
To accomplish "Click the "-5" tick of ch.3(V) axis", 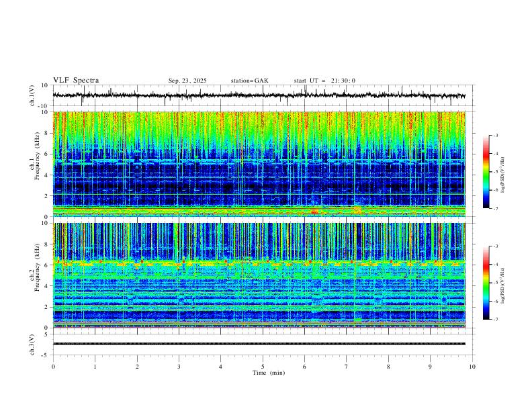I will (45, 355).
